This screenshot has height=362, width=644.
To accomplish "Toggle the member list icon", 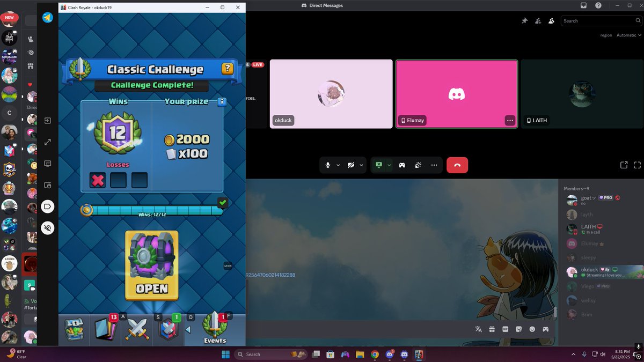I will 551,20.
